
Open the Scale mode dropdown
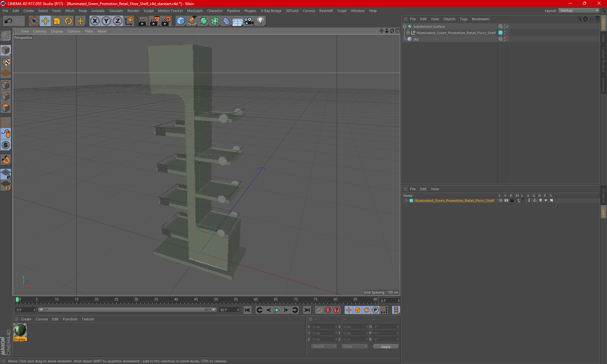click(x=355, y=346)
